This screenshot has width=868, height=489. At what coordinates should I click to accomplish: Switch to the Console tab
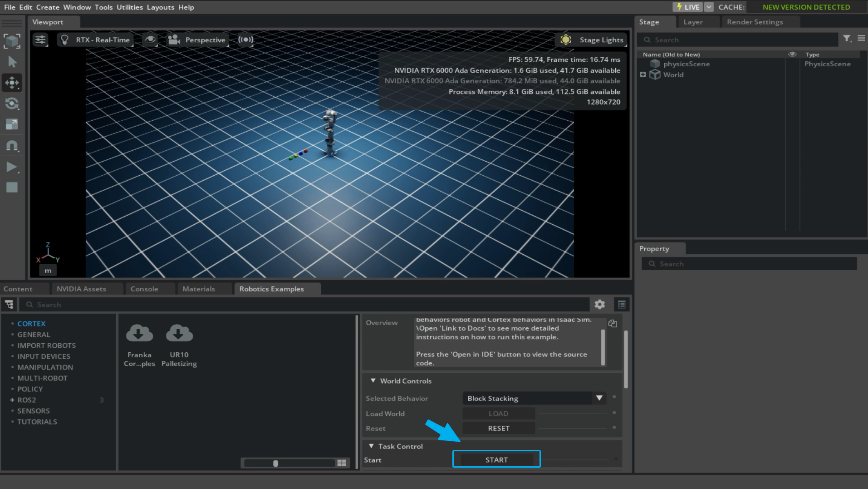[x=144, y=289]
